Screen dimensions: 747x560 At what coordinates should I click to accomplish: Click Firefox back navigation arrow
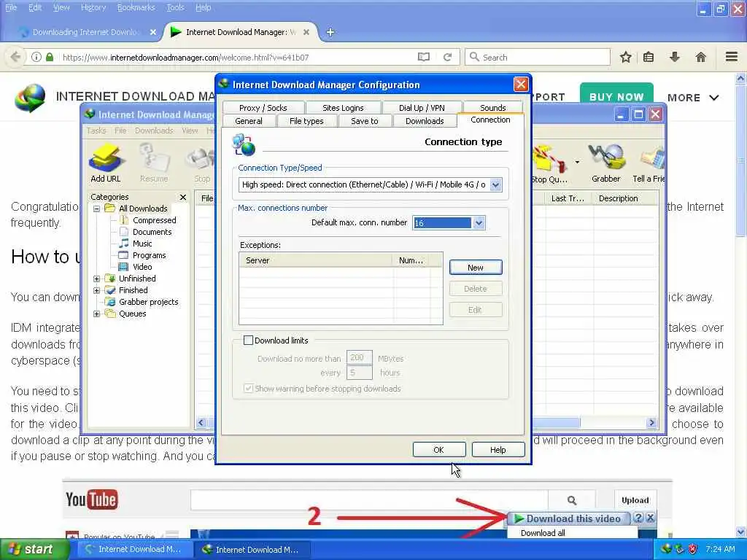[x=16, y=57]
